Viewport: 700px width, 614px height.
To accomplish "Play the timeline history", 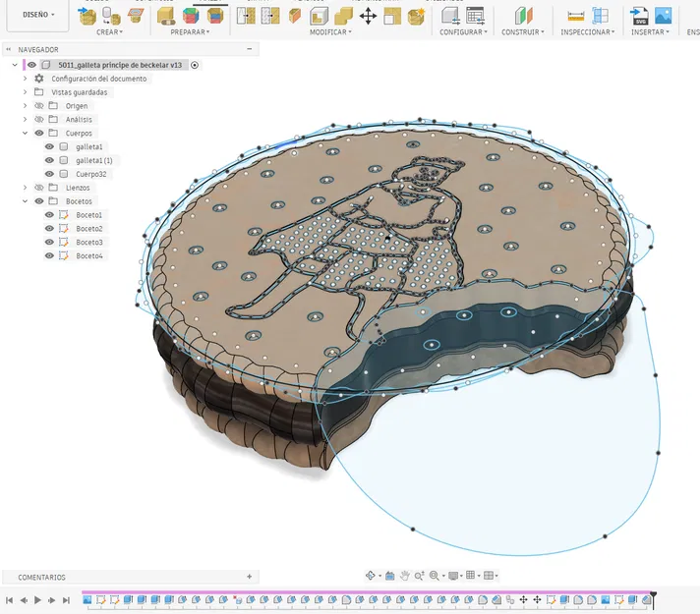I will tap(37, 600).
